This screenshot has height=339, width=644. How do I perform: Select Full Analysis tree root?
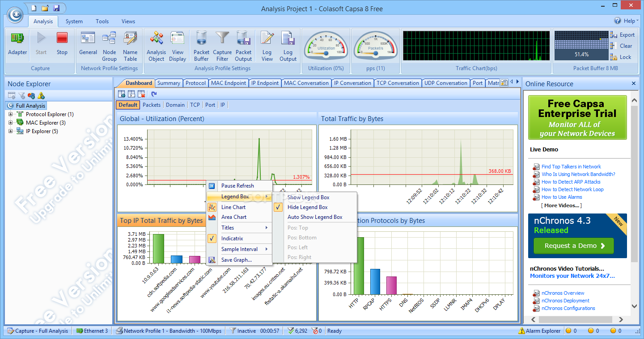(x=26, y=106)
